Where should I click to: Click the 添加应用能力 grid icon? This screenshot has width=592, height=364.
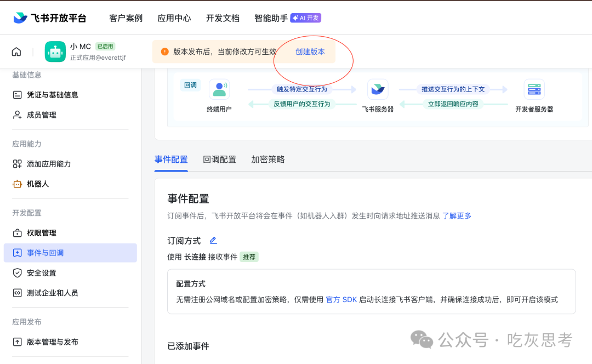[x=18, y=164]
